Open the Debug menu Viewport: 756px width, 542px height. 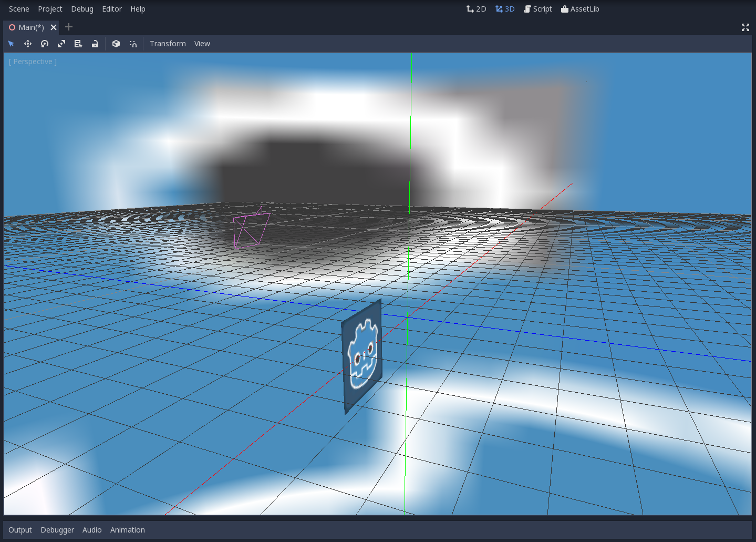point(82,9)
